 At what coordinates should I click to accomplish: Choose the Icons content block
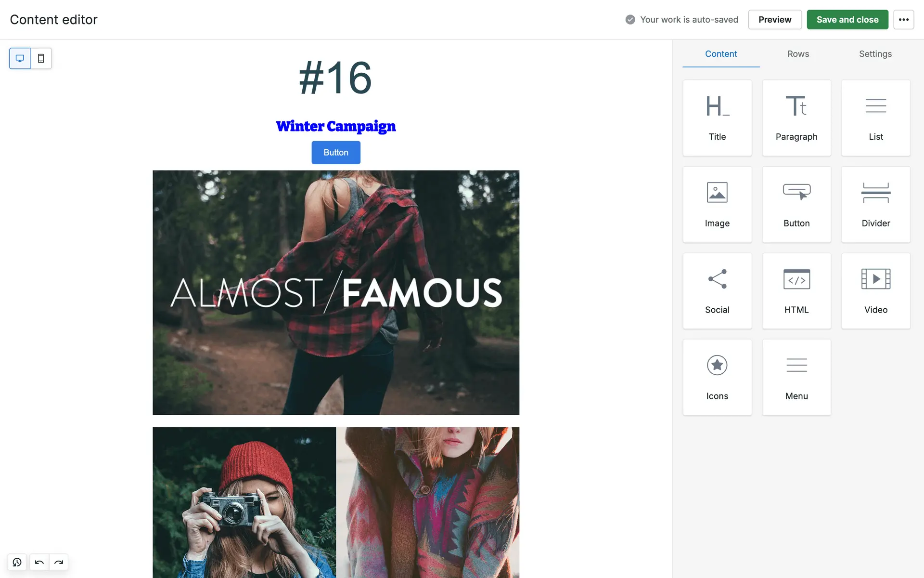click(717, 377)
